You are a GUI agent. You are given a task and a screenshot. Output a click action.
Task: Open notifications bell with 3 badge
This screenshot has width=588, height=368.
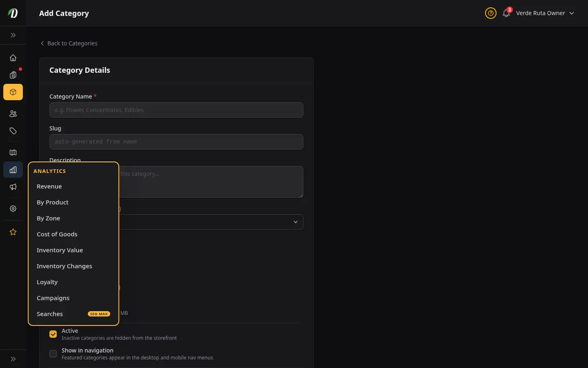[506, 13]
